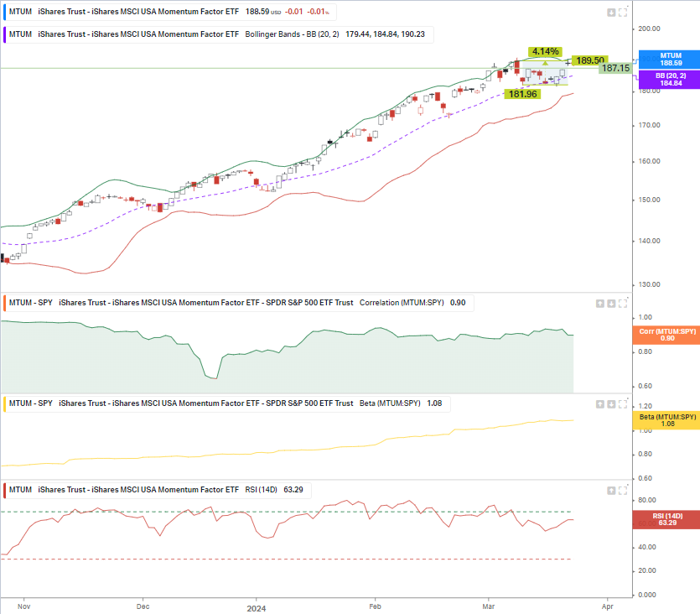Click the 150.00 price axis tick
The image size is (700, 614).
coord(649,200)
